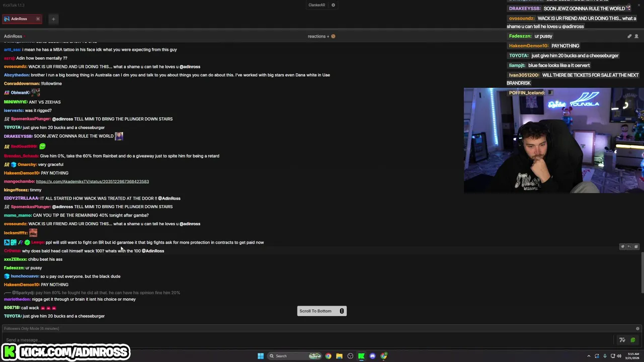Screen dimensions: 644x362
Task: Open the 7TV emote picker
Action: 622,340
